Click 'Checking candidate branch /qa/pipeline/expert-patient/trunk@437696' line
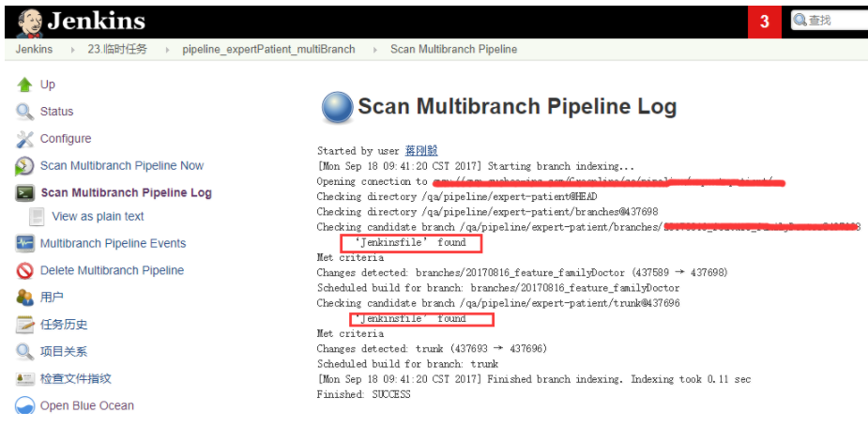The image size is (868, 427). [498, 303]
